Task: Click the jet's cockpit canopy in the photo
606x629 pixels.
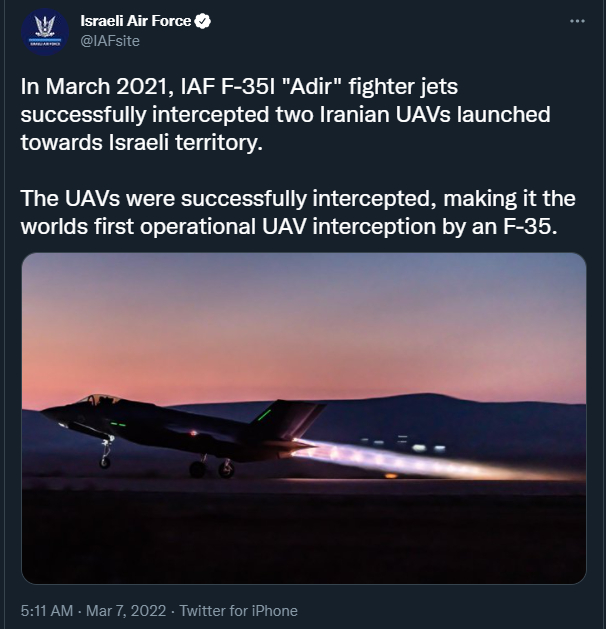Action: click(100, 401)
